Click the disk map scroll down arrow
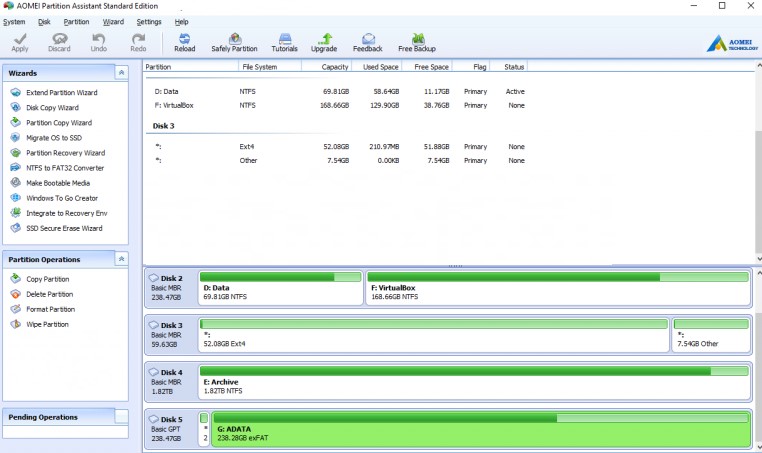The image size is (762, 453). 759,448
